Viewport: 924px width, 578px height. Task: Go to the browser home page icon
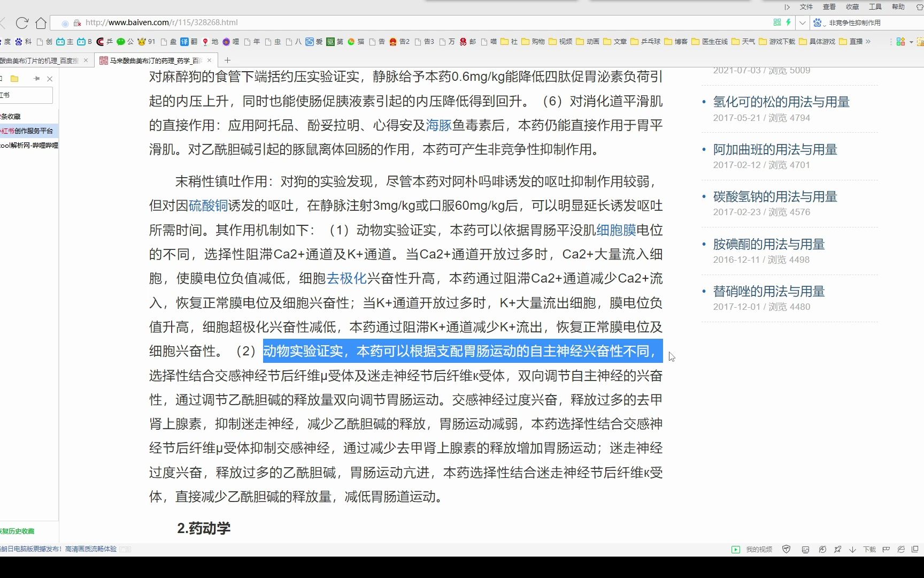tap(41, 22)
